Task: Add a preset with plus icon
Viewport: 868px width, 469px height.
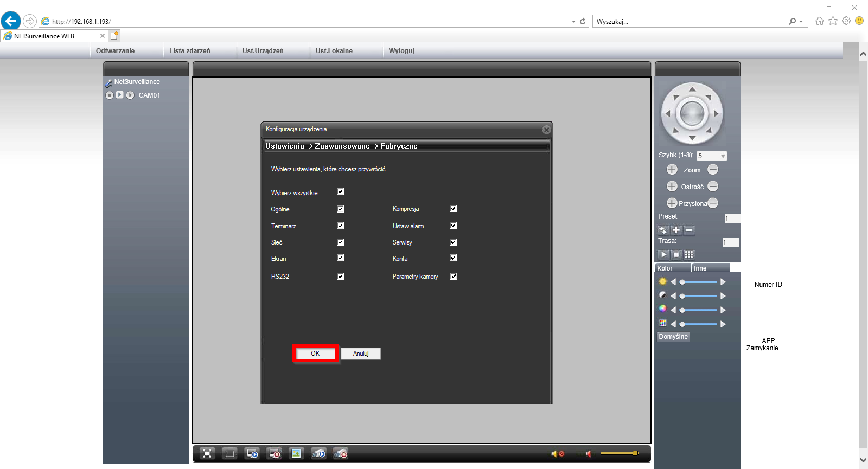Action: [676, 230]
